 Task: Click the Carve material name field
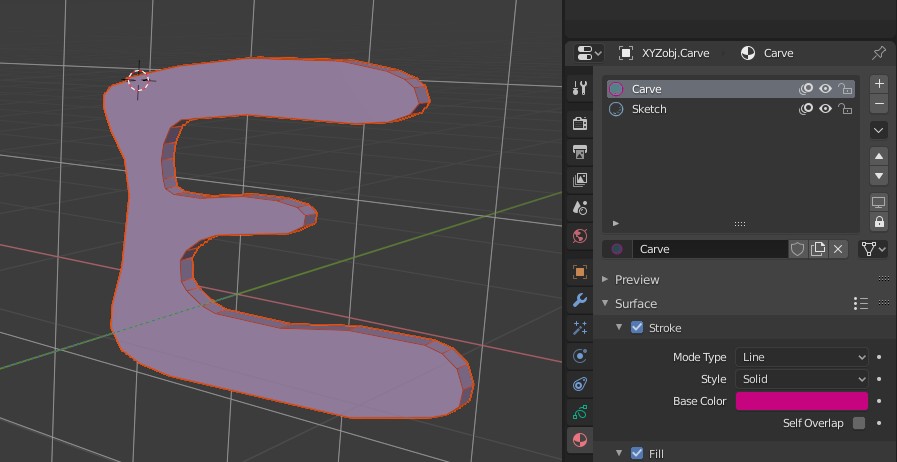click(710, 249)
